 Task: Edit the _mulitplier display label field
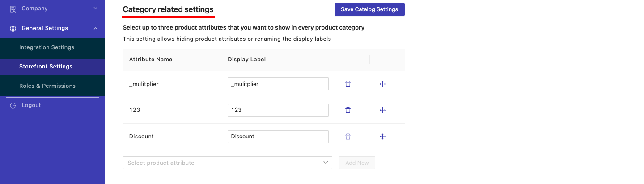[278, 84]
